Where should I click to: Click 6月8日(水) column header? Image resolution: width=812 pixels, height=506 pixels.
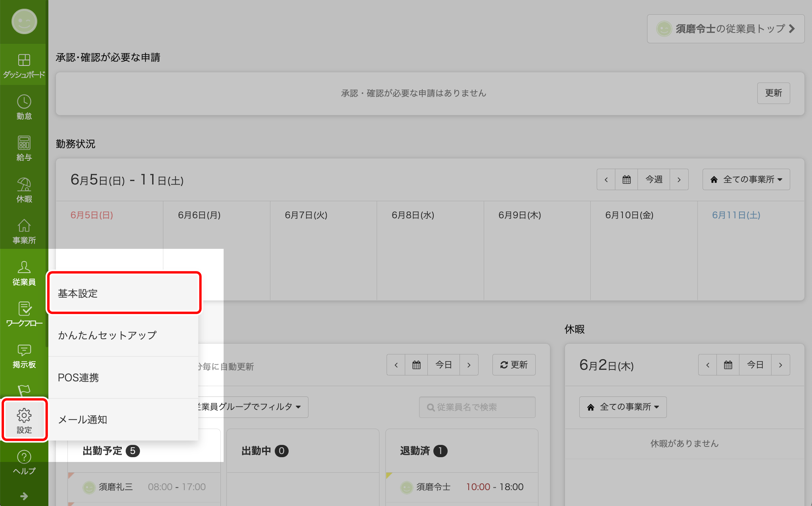(x=413, y=215)
